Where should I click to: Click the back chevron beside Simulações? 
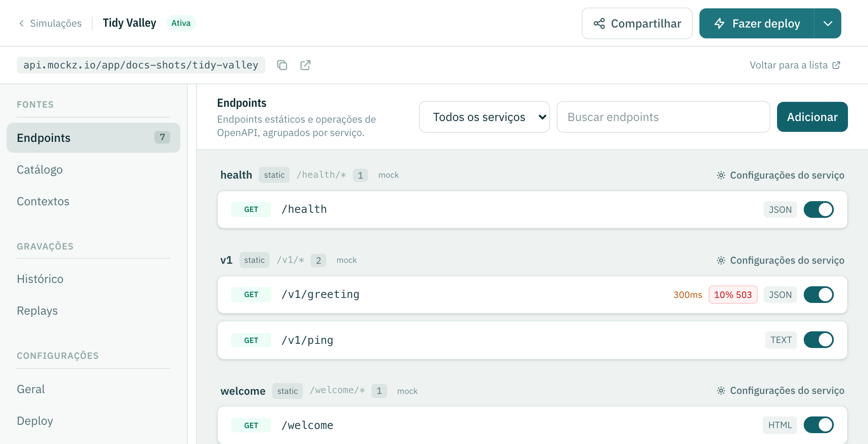coord(21,23)
